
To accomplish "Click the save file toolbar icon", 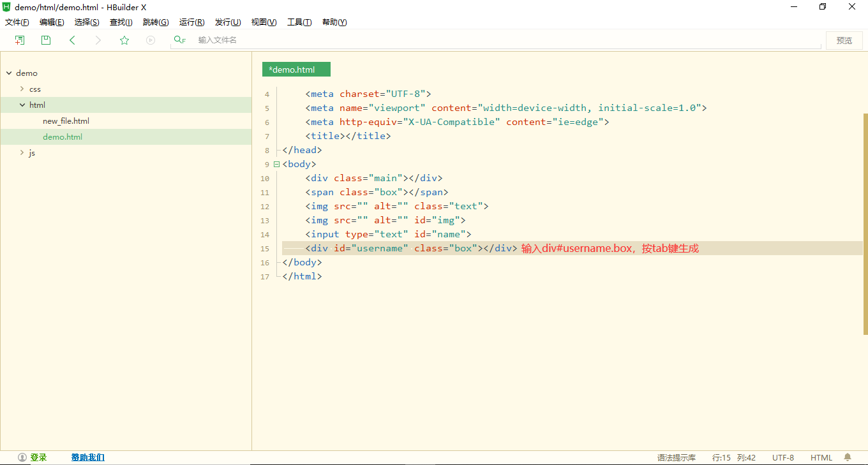I will [46, 40].
